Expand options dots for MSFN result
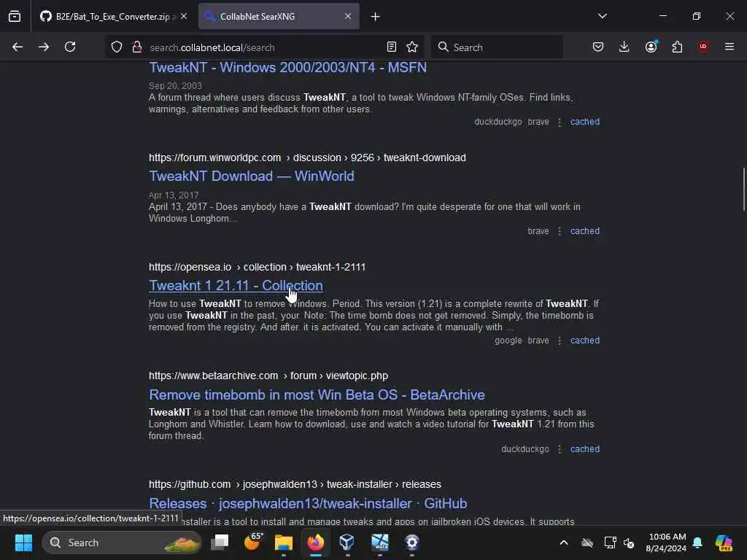The width and height of the screenshot is (747, 560). [x=560, y=122]
